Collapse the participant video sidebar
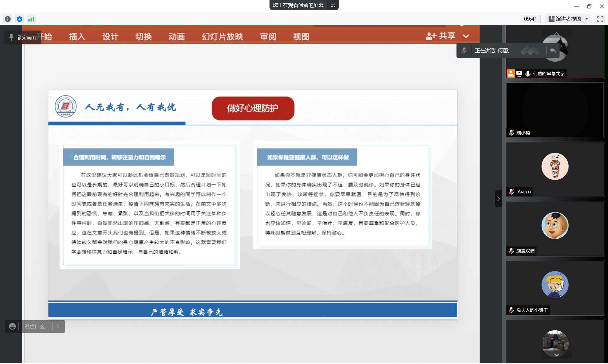This screenshot has height=364, width=608. pyautogui.click(x=498, y=199)
